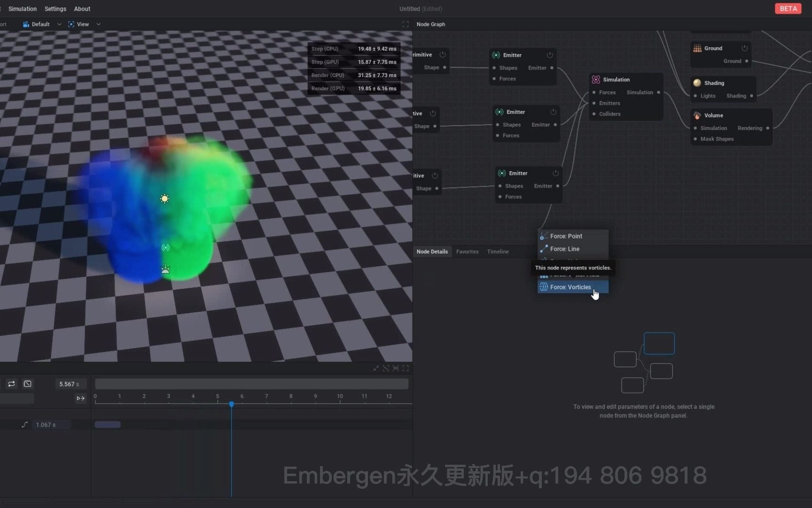
Task: Toggle power on the Ground node
Action: pyautogui.click(x=744, y=48)
